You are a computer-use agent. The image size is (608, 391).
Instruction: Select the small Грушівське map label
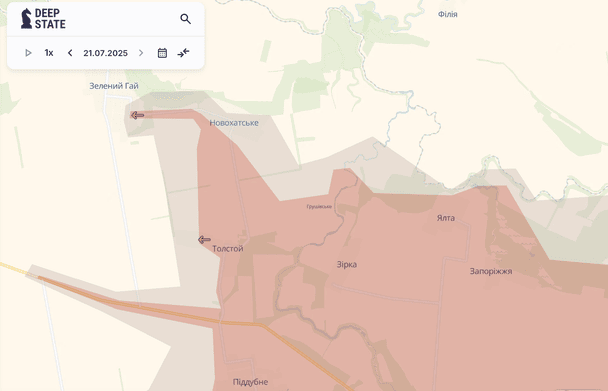[319, 206]
